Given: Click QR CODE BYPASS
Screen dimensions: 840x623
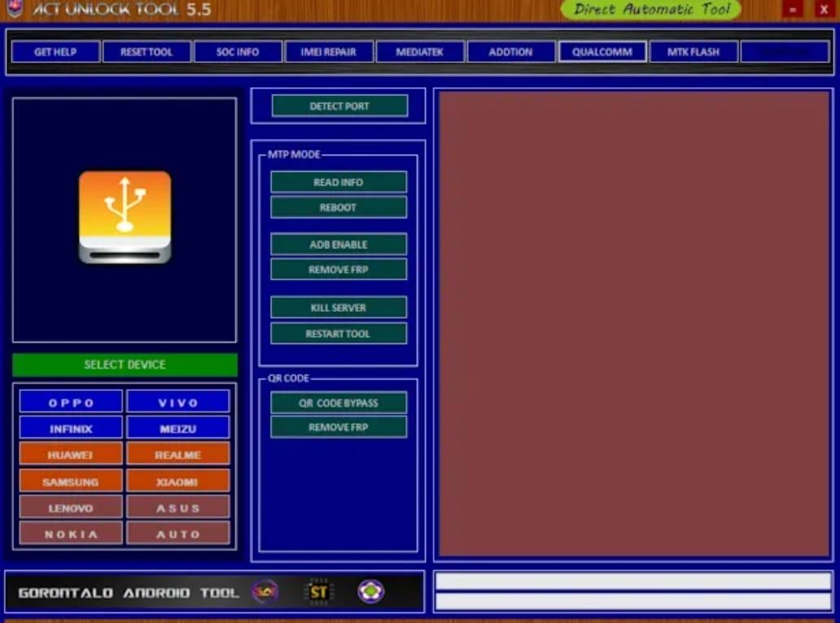Looking at the screenshot, I should pyautogui.click(x=338, y=401).
